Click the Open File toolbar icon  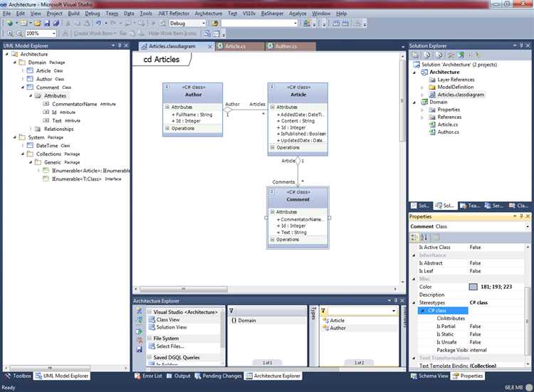coord(38,23)
